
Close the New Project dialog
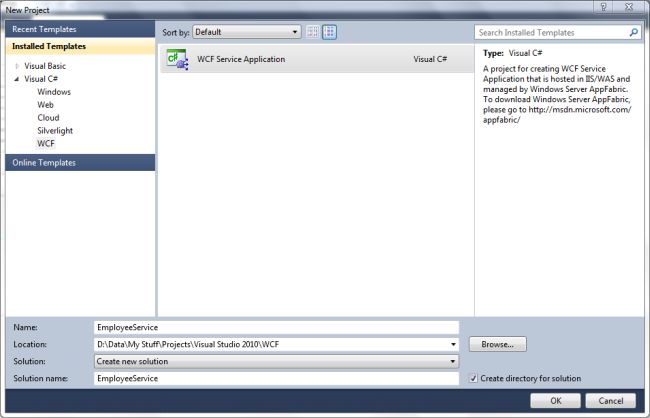(629, 7)
